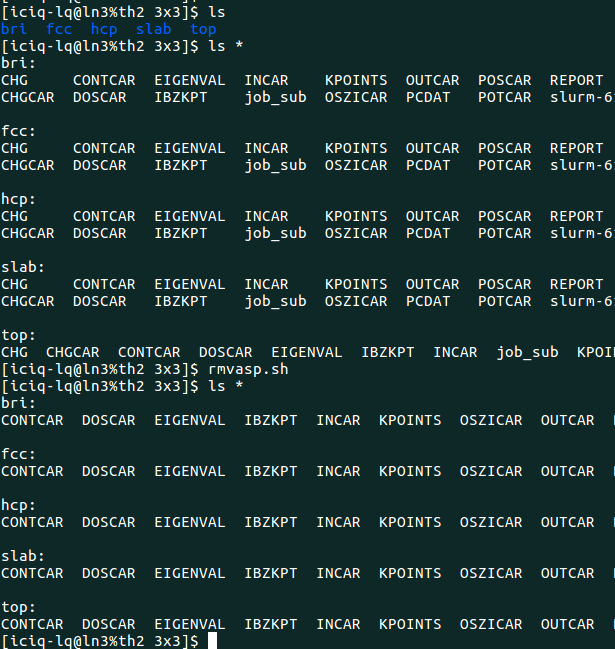
Task: Click "REPORT" in the first slab listing
Action: tap(577, 284)
